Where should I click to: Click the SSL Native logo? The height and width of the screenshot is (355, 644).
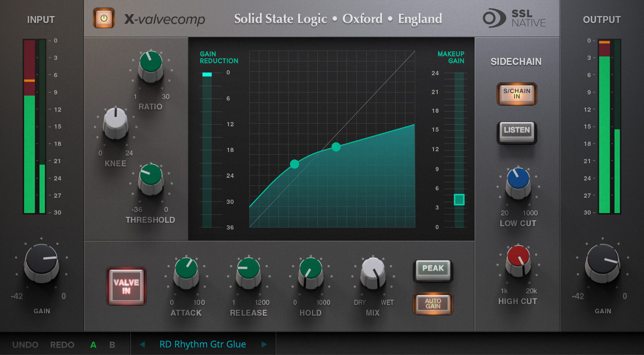pos(514,18)
